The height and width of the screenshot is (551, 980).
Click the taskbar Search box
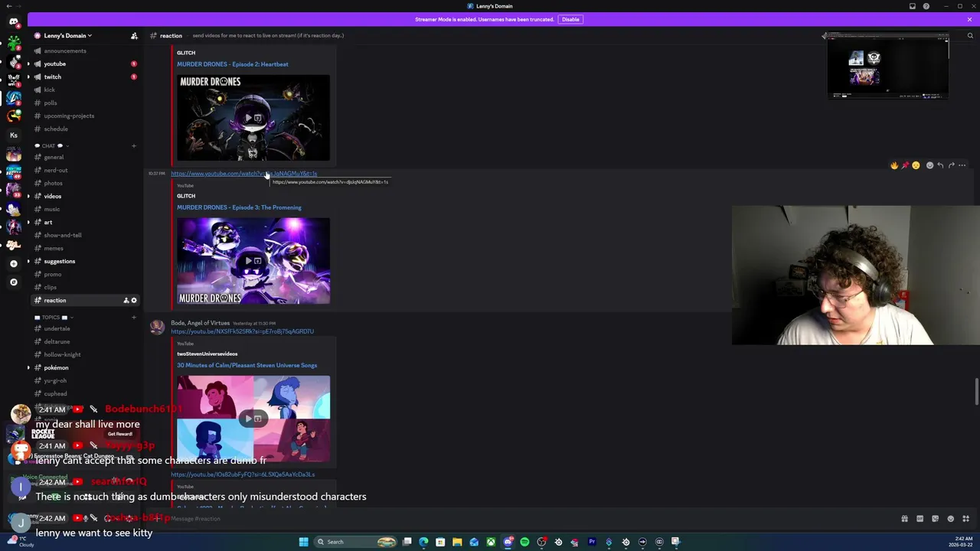pyautogui.click(x=354, y=542)
